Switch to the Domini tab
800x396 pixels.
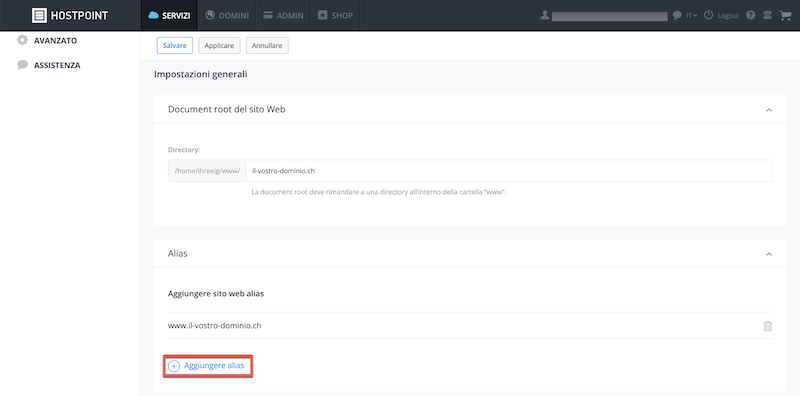point(227,15)
